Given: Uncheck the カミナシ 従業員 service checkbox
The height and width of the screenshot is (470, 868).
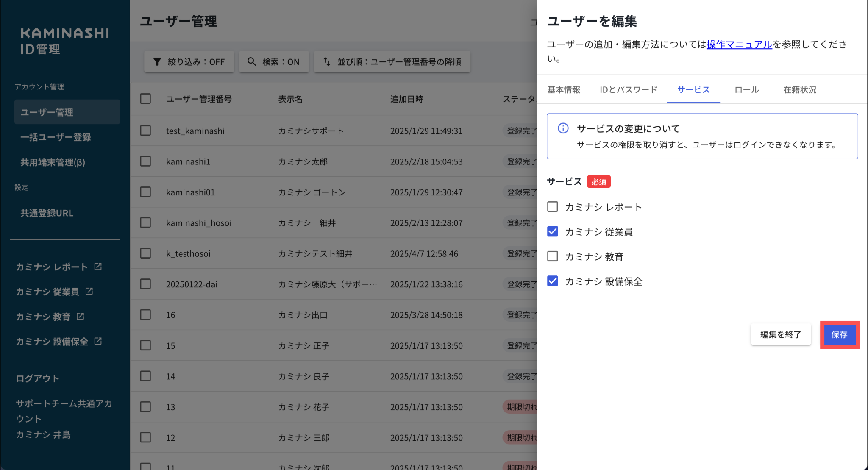Looking at the screenshot, I should coord(552,231).
